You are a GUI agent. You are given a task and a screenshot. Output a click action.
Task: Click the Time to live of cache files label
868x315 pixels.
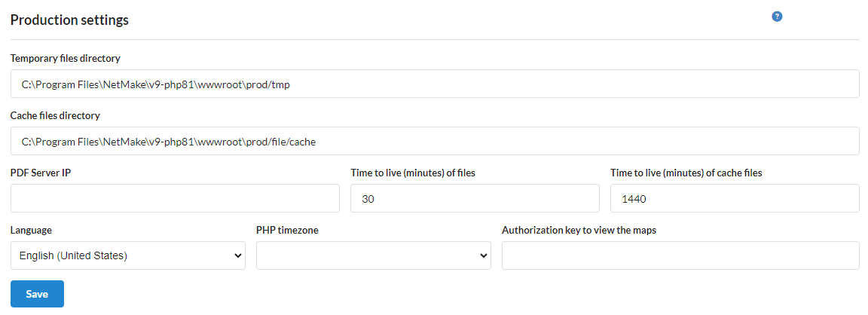click(686, 173)
